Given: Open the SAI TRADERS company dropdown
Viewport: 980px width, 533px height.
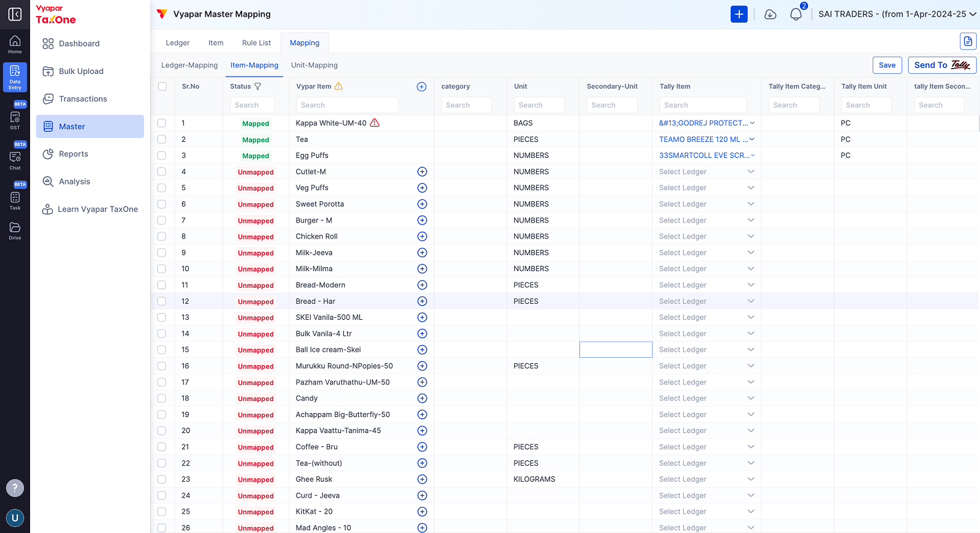Looking at the screenshot, I should click(897, 14).
